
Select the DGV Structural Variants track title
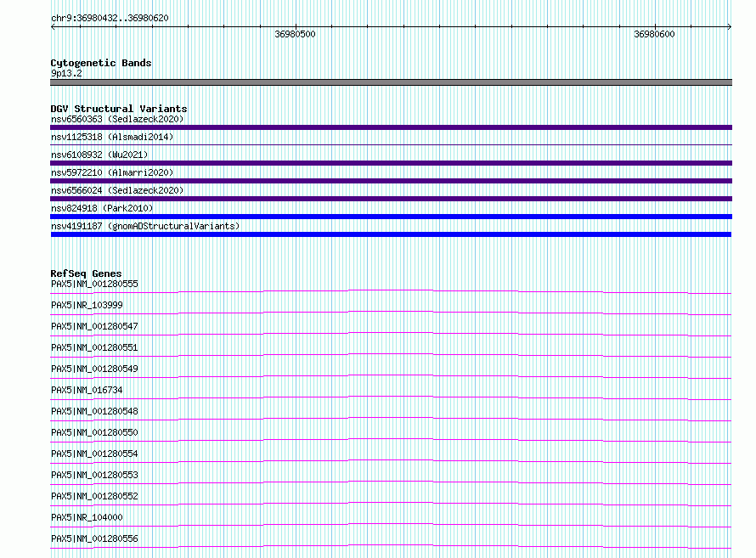pos(119,109)
